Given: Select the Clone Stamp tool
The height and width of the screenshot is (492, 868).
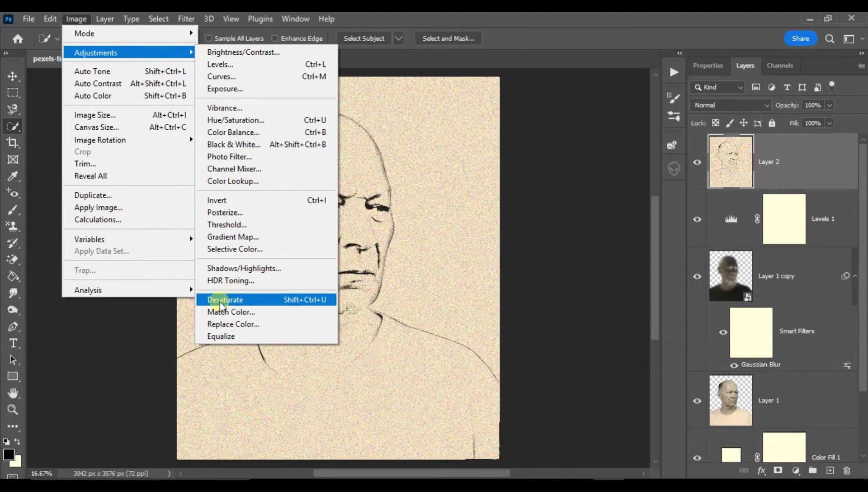Looking at the screenshot, I should coord(13,226).
